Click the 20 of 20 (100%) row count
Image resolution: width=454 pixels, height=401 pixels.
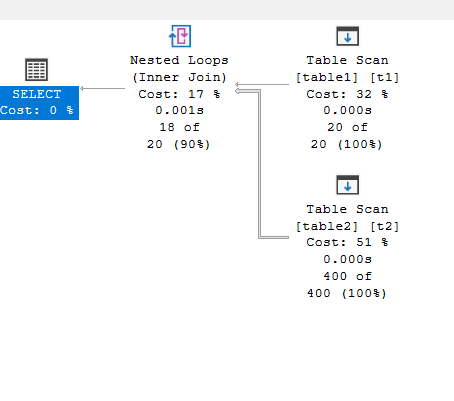(347, 136)
